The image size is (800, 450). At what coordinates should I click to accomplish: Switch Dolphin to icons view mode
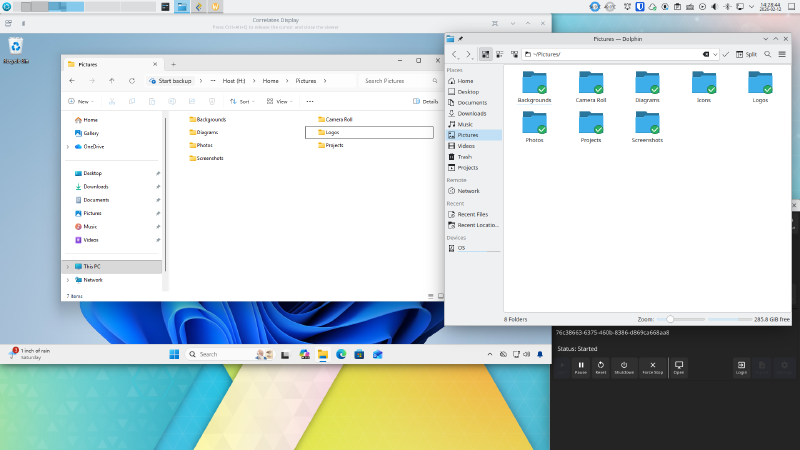point(485,54)
